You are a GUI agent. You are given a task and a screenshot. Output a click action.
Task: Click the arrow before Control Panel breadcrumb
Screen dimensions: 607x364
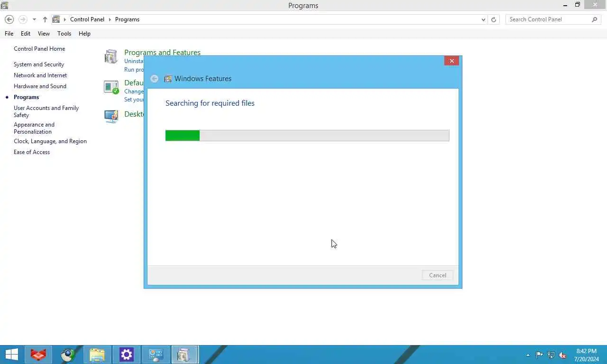[x=65, y=19]
